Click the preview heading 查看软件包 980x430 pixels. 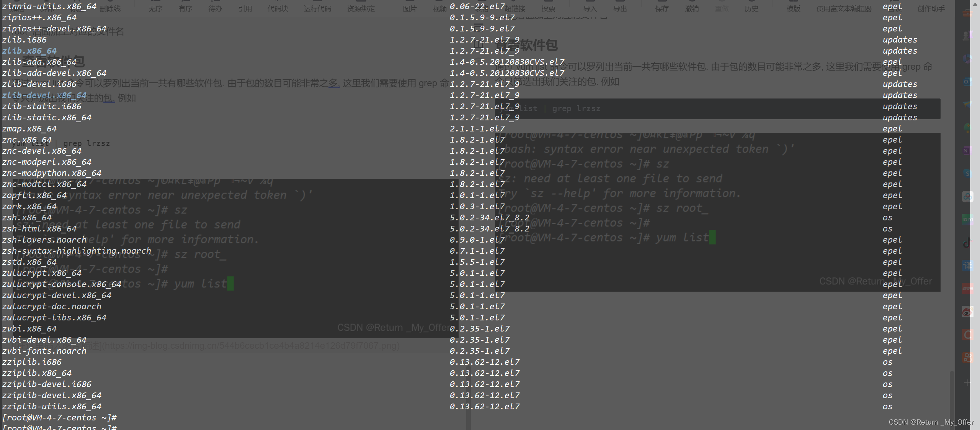coord(526,45)
